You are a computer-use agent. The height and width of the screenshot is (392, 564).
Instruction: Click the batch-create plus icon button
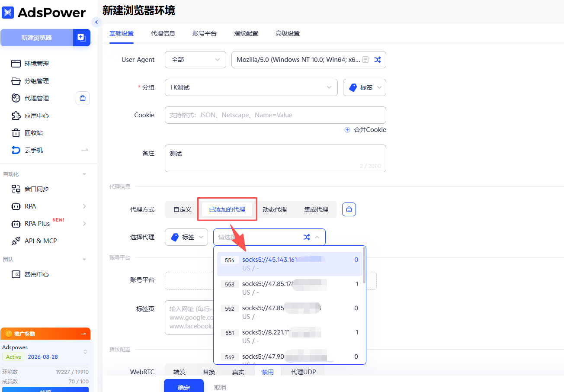pyautogui.click(x=81, y=38)
